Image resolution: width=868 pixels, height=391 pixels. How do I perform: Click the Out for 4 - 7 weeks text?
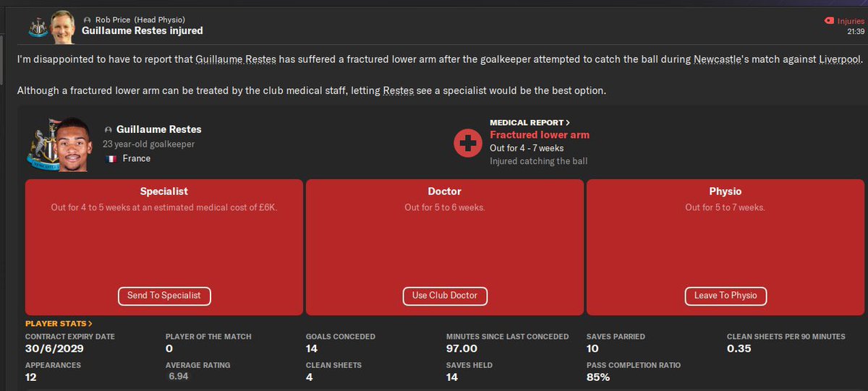(527, 148)
